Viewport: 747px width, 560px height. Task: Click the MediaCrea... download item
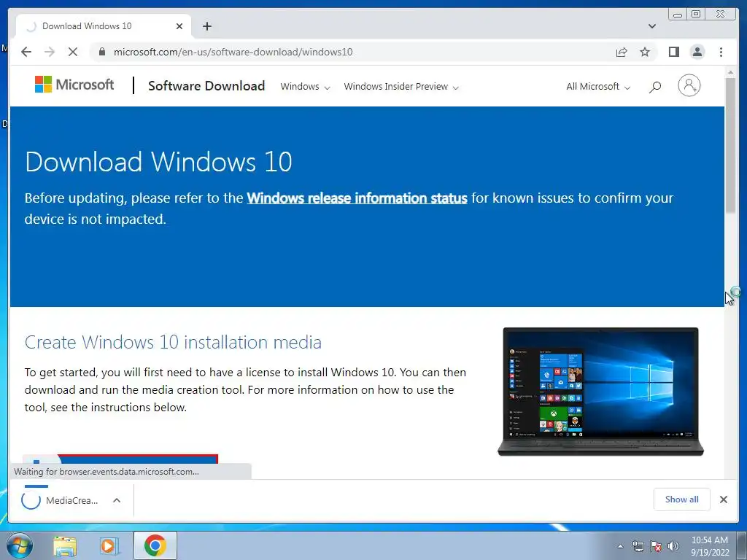[x=60, y=500]
